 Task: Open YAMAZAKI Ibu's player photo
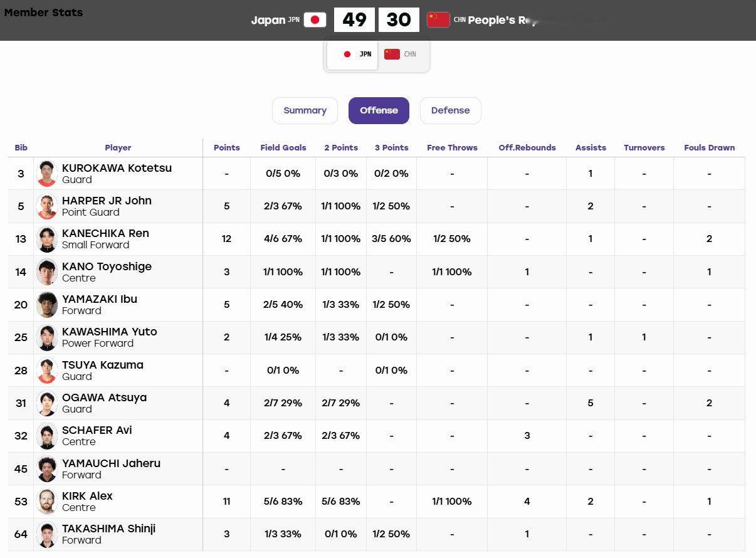point(47,305)
